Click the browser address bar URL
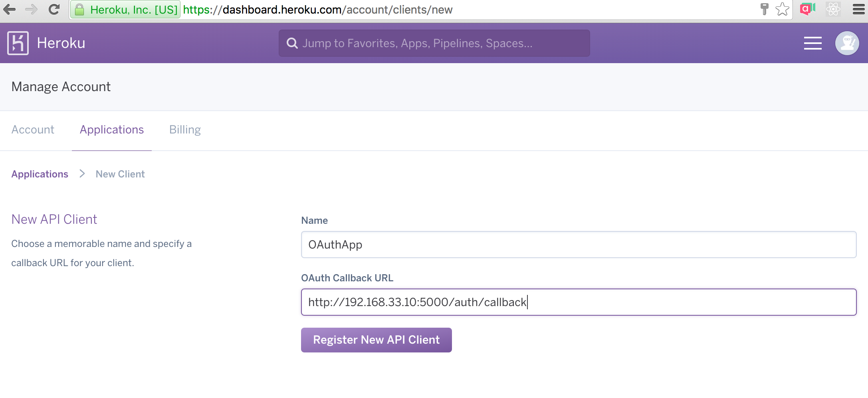This screenshot has width=868, height=398. [x=318, y=10]
